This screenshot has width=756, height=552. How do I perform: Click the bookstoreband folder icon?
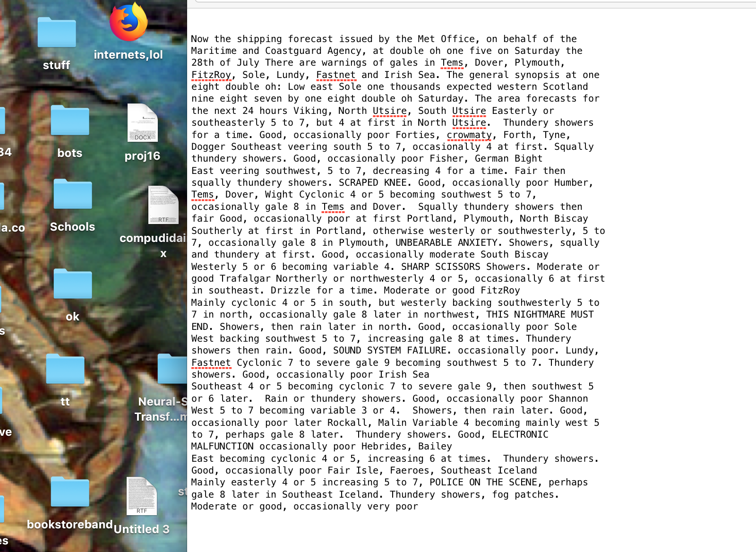pyautogui.click(x=69, y=492)
